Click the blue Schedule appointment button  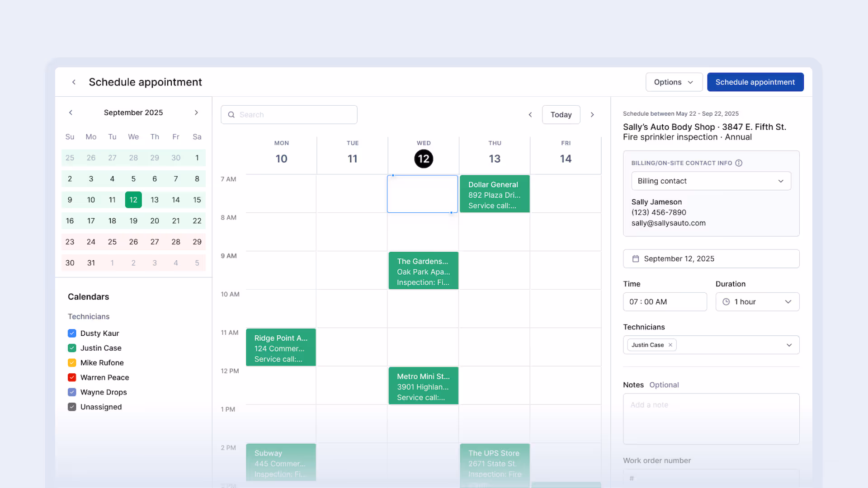coord(755,82)
